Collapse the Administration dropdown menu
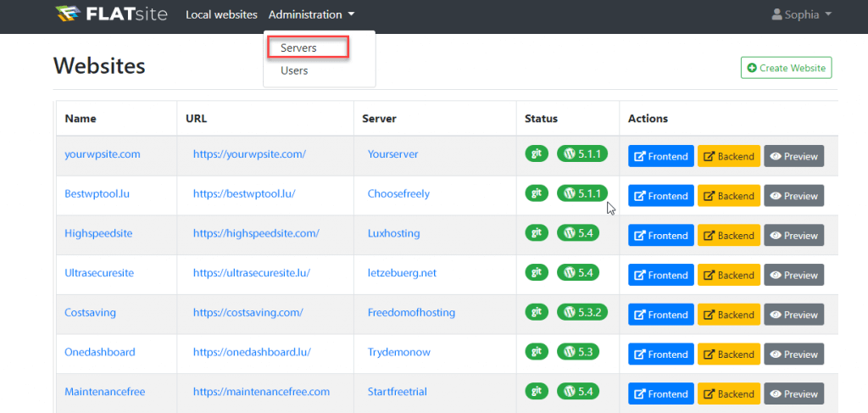Screen dimensions: 868x413 pos(312,15)
